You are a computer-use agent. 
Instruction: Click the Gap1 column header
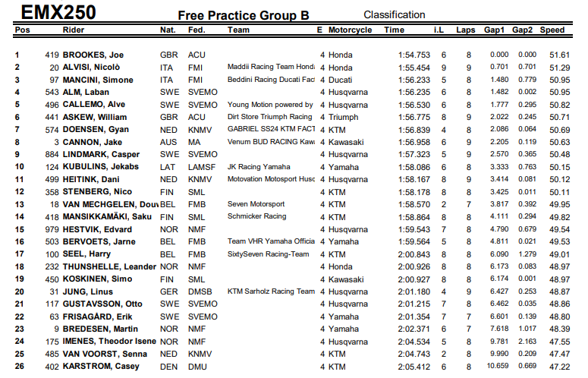click(x=494, y=30)
